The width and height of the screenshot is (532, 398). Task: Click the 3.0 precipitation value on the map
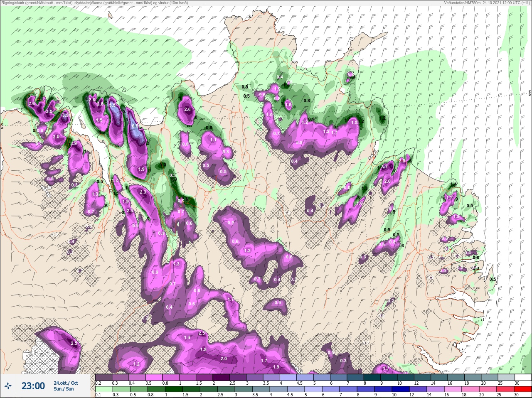click(x=49, y=112)
